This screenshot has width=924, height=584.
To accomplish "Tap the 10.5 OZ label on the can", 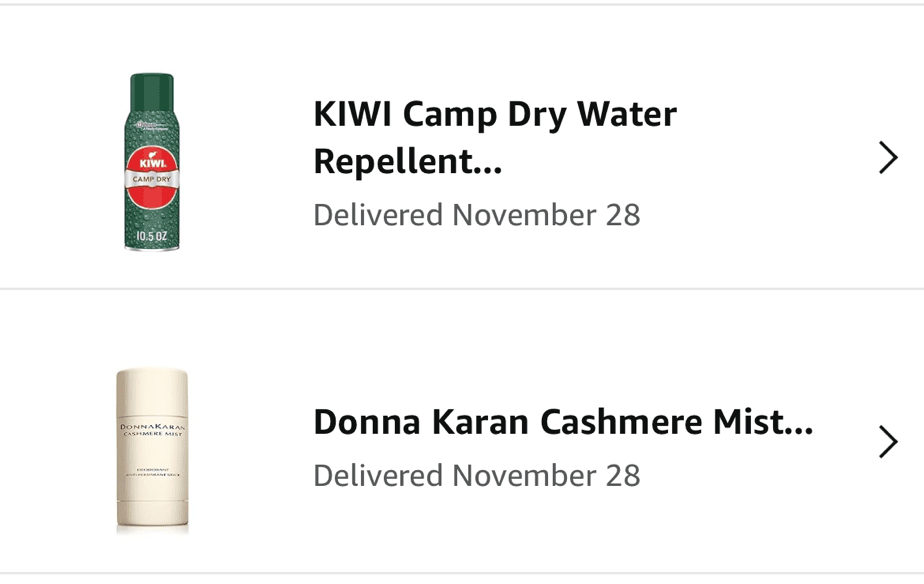I will pos(152,237).
